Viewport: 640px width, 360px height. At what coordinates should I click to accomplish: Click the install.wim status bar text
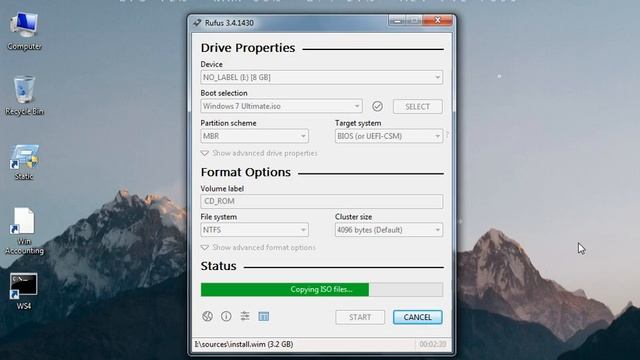tap(244, 344)
